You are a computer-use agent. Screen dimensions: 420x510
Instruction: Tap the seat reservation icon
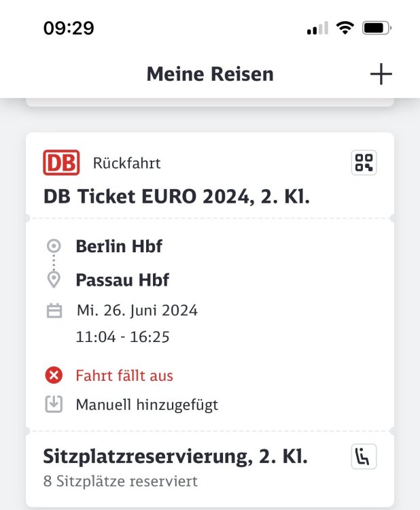364,457
